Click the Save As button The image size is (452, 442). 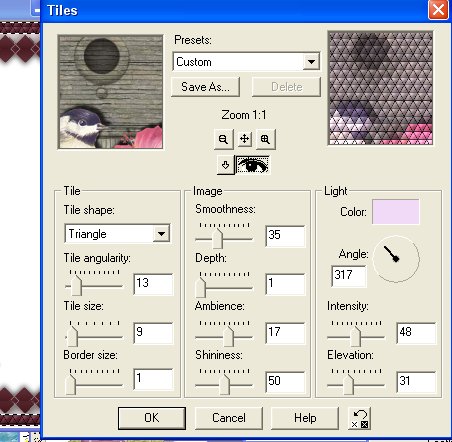205,87
